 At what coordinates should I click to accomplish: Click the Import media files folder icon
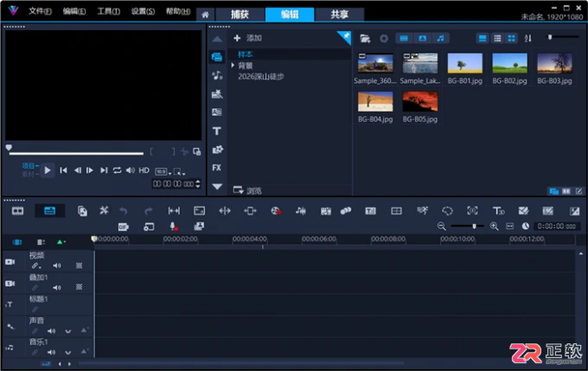pos(365,38)
